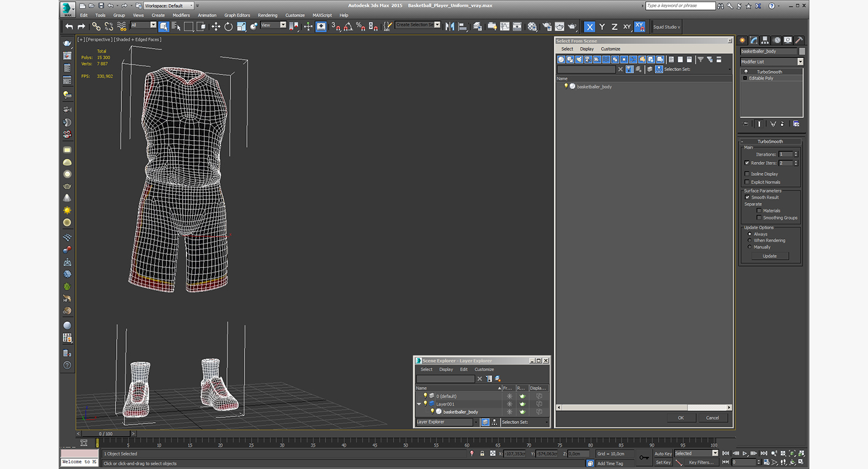
Task: Click Cancel in Select From Scene dialog
Action: coord(713,418)
